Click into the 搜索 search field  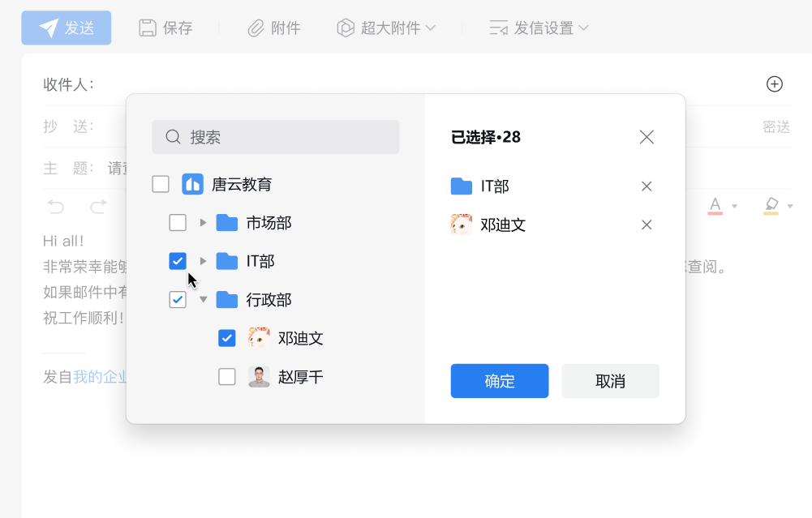click(x=276, y=137)
